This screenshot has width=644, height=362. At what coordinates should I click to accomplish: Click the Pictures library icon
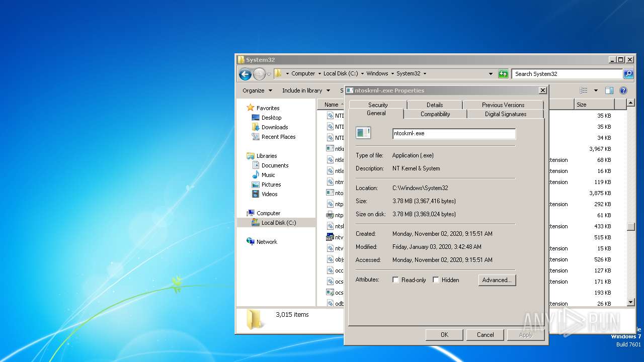[256, 185]
